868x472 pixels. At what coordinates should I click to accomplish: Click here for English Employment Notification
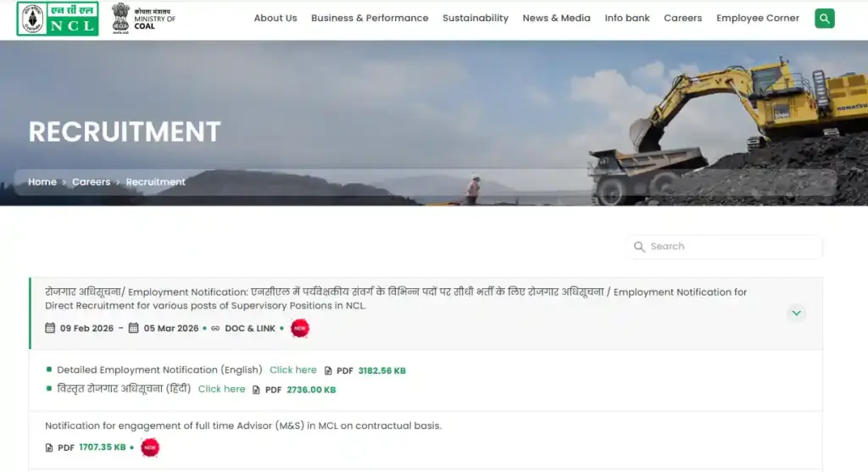[292, 370]
